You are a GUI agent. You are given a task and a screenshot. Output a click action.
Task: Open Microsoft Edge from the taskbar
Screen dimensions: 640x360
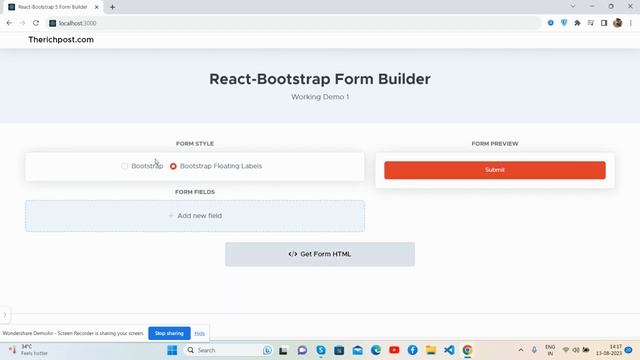pos(376,350)
